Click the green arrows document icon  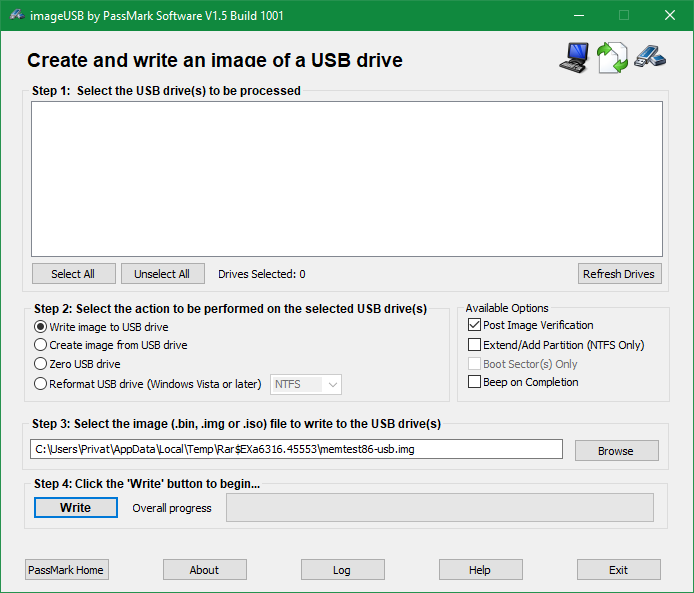[612, 58]
